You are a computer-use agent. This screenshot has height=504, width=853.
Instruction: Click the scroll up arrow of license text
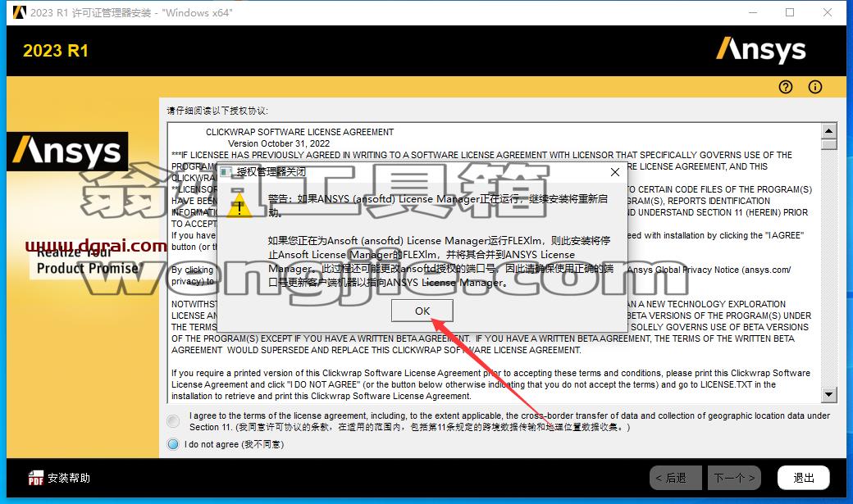(828, 130)
